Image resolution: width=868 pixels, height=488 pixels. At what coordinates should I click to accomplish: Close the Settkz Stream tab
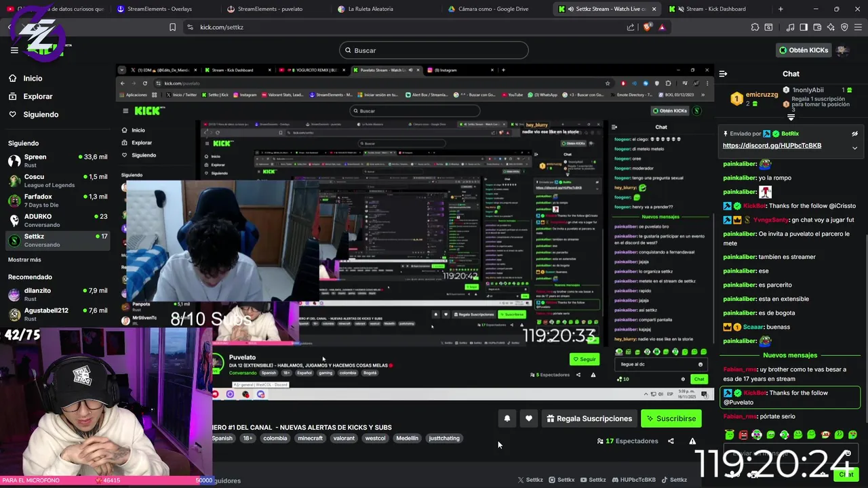tap(654, 9)
